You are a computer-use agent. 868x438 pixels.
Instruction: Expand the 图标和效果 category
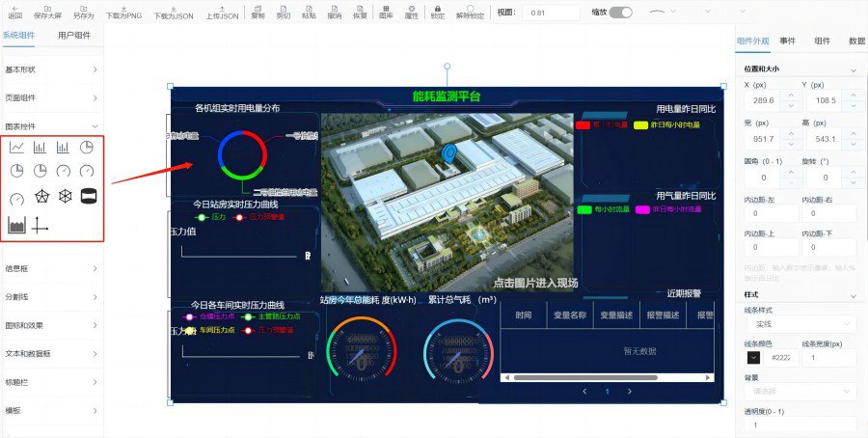[x=51, y=325]
